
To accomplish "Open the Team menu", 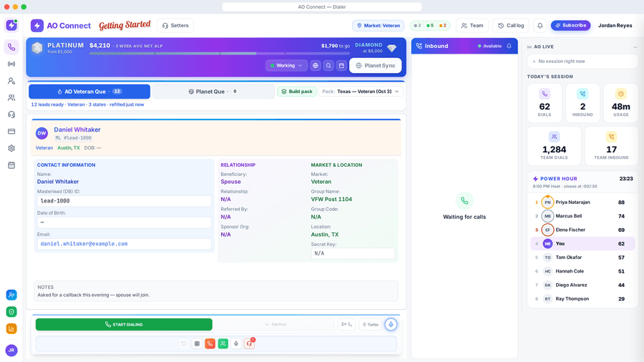I will 472,26.
